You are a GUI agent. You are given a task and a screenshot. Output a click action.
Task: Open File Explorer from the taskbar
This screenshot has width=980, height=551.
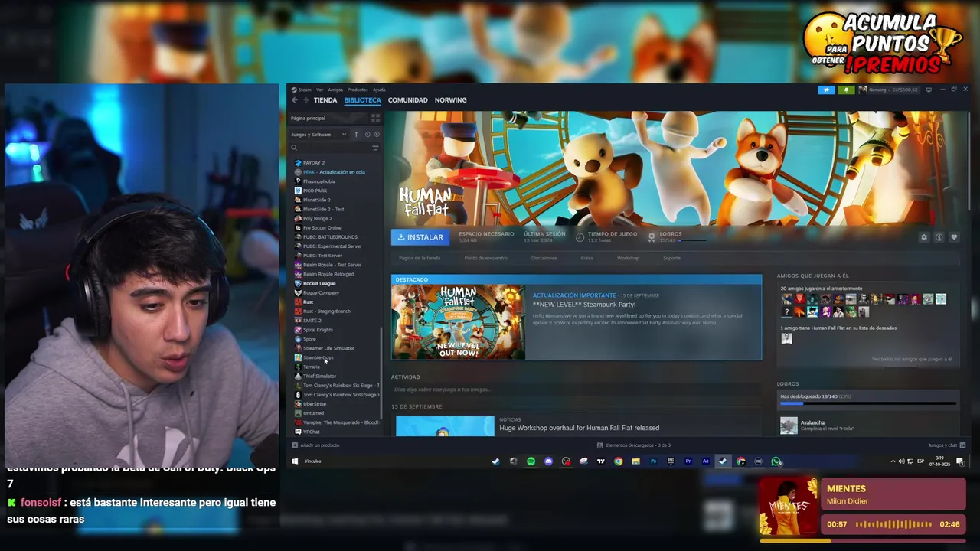[x=635, y=461]
